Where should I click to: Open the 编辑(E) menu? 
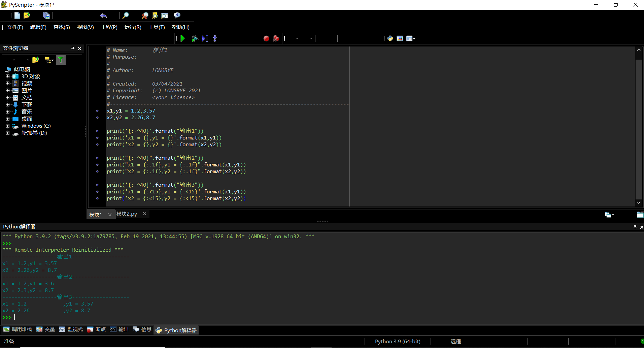click(x=38, y=27)
